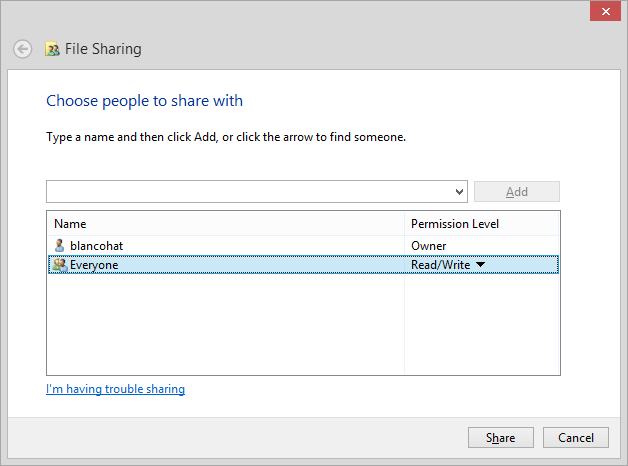Expand the name combo box arrow

tap(460, 192)
